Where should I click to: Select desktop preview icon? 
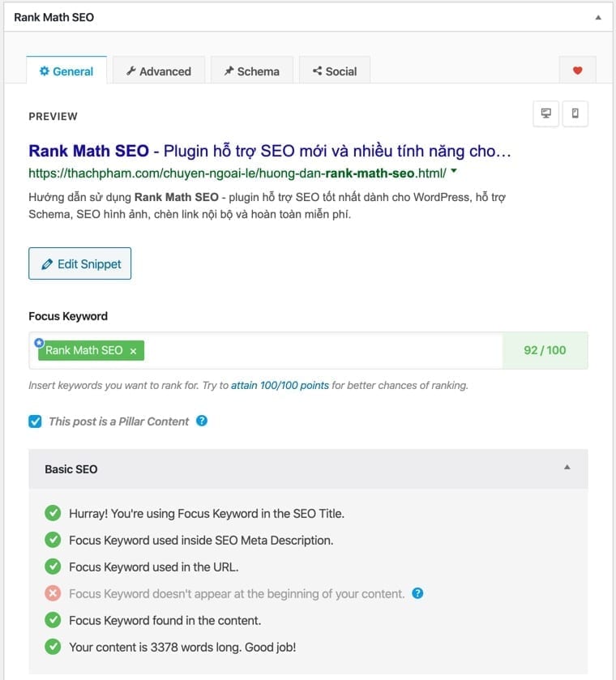click(x=545, y=113)
